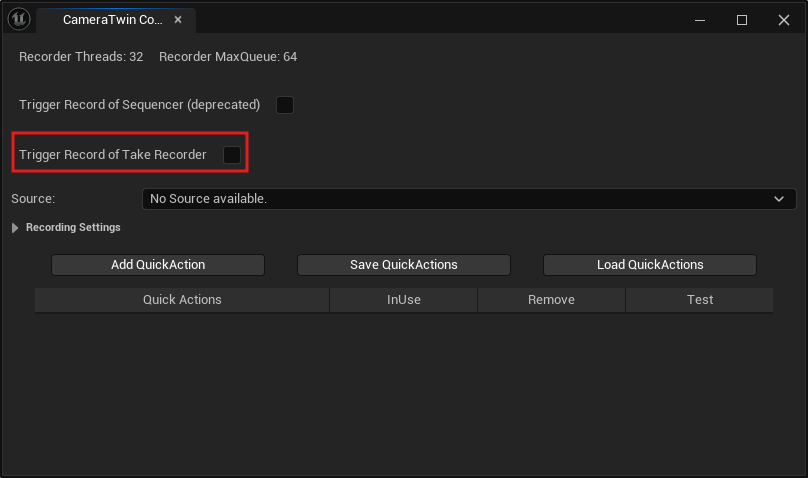Maximize the CameraTwin window

(x=742, y=20)
